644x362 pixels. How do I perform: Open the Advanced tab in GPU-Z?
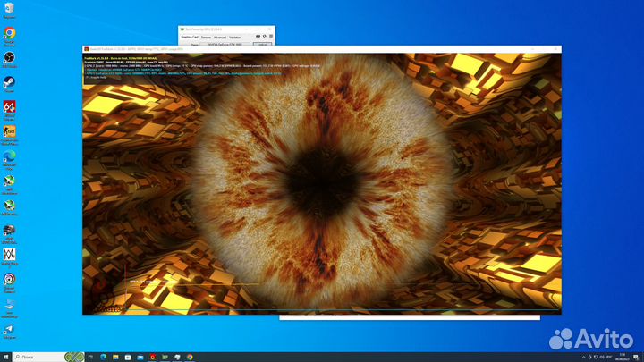[x=220, y=38]
